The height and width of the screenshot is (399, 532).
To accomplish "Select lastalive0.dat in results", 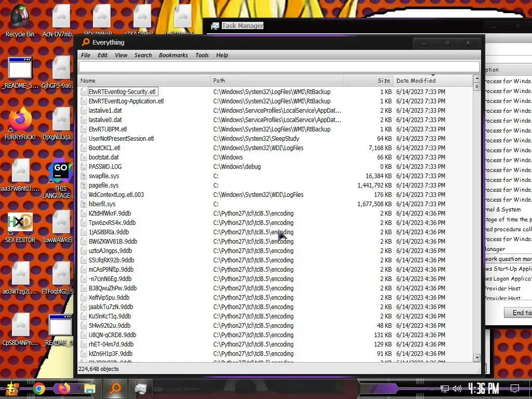I will click(x=275, y=120).
